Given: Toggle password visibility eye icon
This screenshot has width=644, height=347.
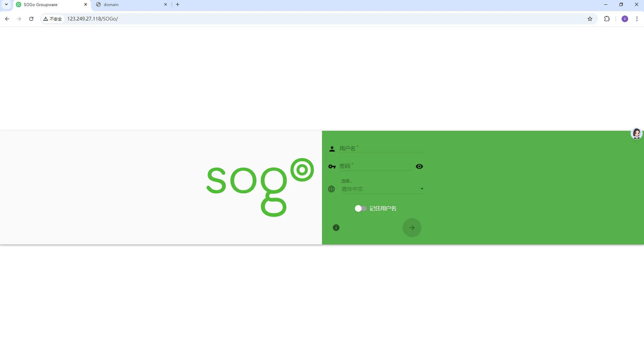Looking at the screenshot, I should tap(419, 166).
